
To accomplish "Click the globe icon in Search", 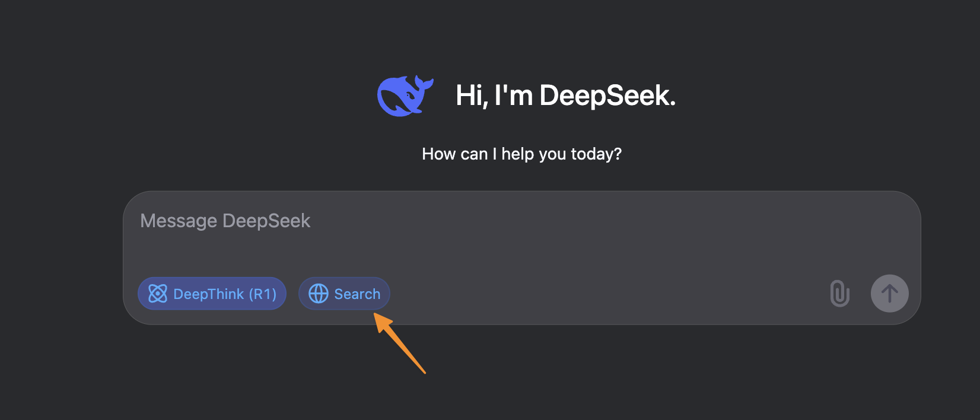I will (319, 294).
